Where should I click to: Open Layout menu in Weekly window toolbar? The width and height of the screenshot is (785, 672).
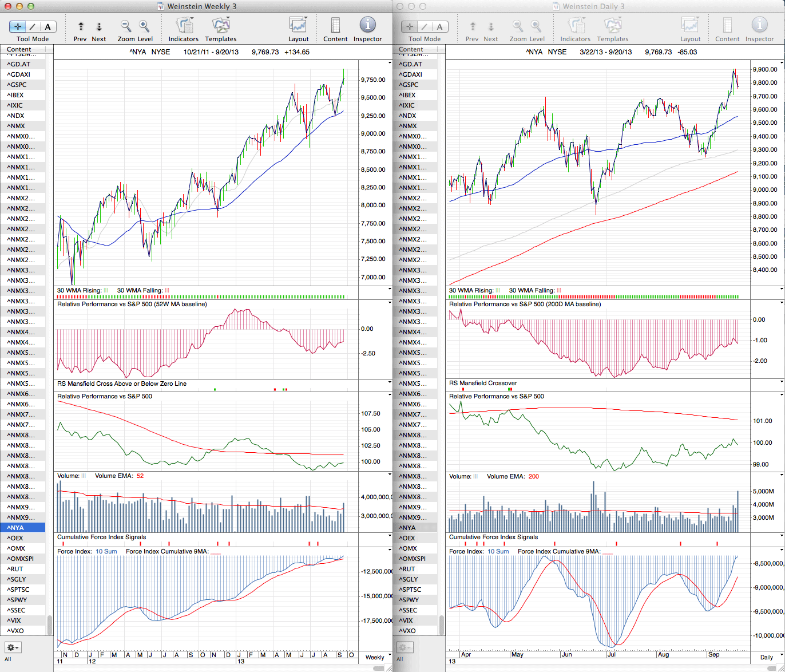click(x=298, y=26)
